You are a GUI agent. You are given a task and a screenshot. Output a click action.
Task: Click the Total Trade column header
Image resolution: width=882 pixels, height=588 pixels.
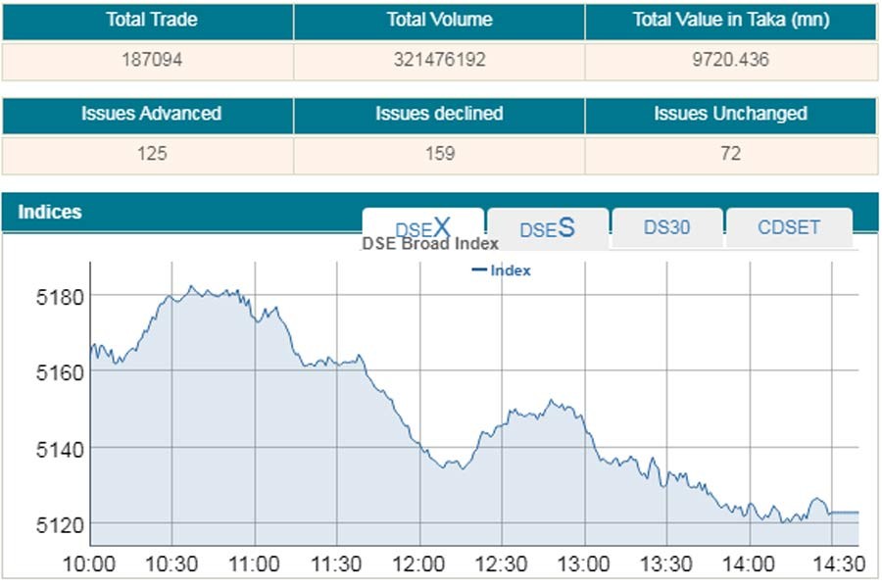tap(147, 20)
